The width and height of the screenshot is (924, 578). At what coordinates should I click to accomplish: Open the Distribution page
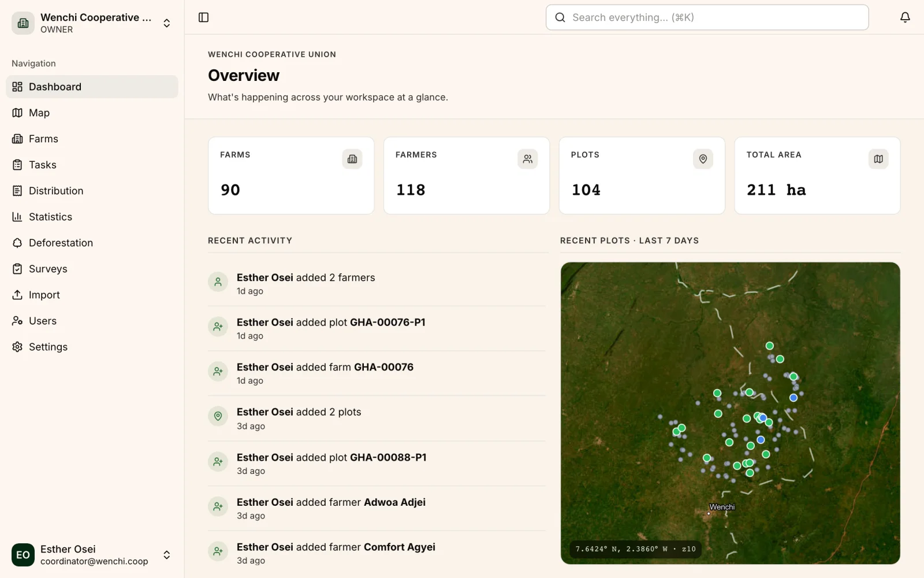click(92, 191)
